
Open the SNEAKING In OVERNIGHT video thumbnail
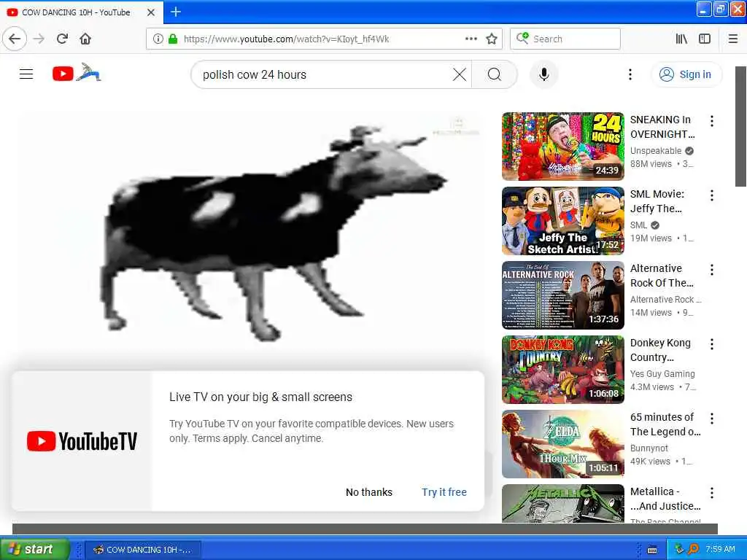click(x=563, y=146)
